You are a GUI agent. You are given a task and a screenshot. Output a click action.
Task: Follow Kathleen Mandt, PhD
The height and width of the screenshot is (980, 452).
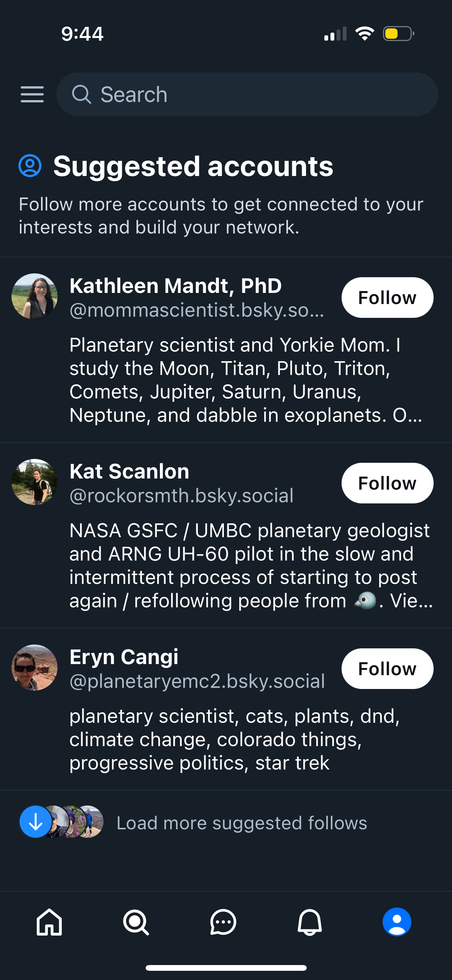pos(387,298)
